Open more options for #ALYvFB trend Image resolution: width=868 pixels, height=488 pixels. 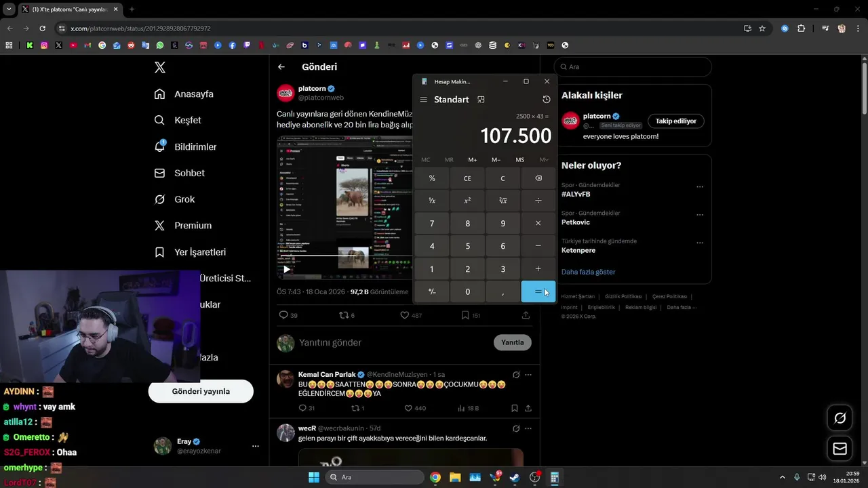coord(700,187)
